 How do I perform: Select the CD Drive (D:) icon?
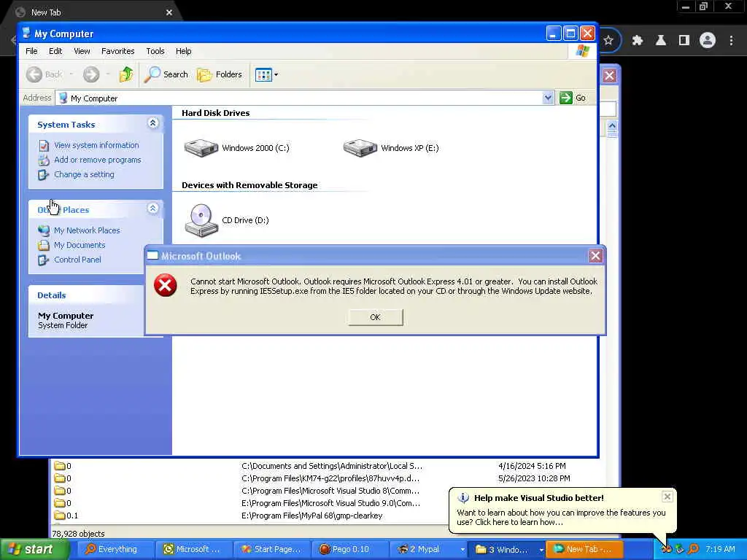point(201,220)
